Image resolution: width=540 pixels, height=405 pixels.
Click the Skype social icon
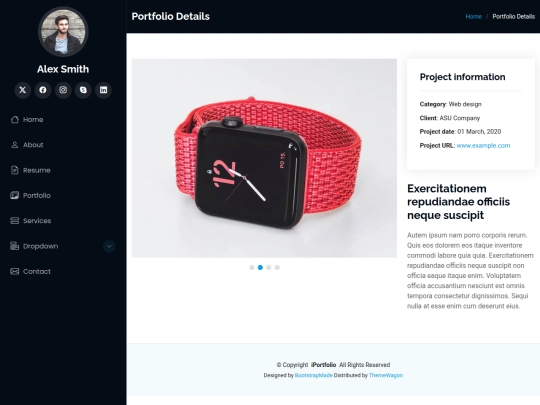click(x=83, y=90)
